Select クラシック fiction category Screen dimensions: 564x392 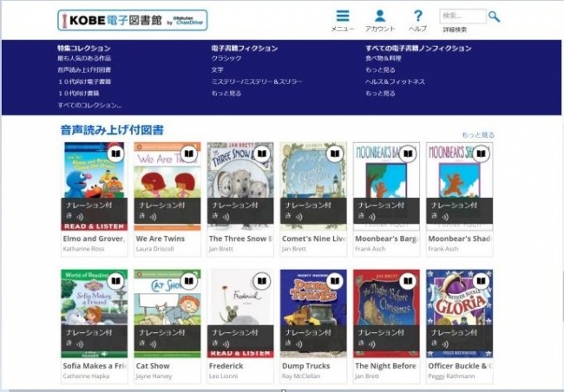click(x=226, y=58)
